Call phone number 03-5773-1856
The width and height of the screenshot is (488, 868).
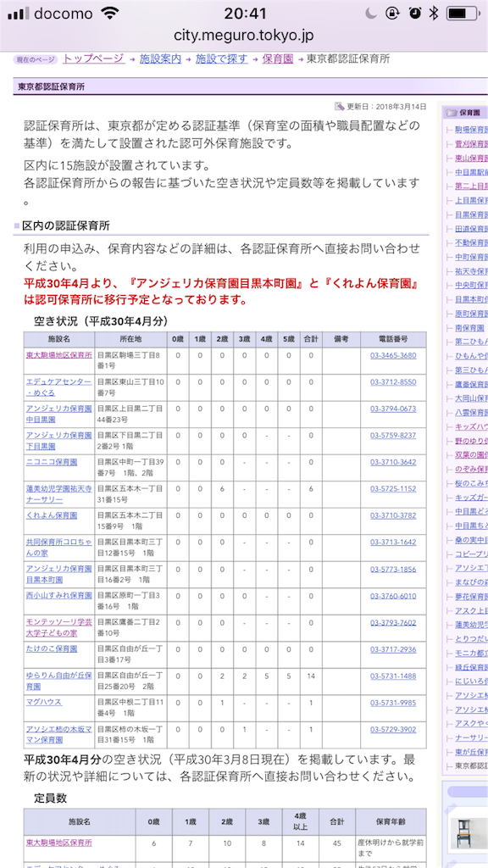click(393, 568)
